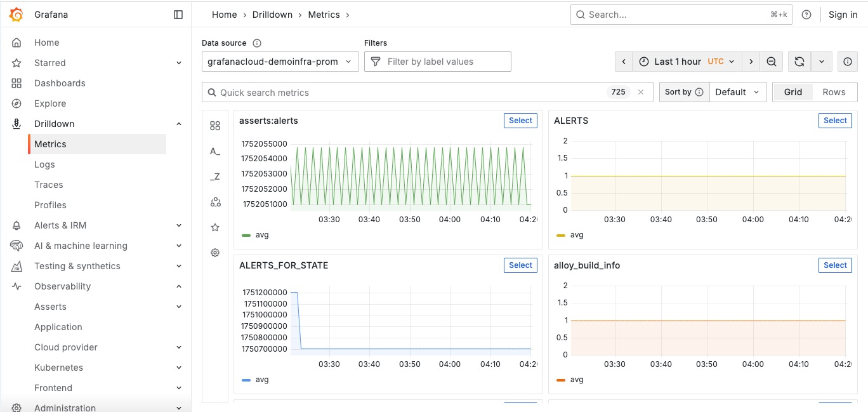Switch to Rows view layout
The width and height of the screenshot is (868, 412).
[834, 92]
